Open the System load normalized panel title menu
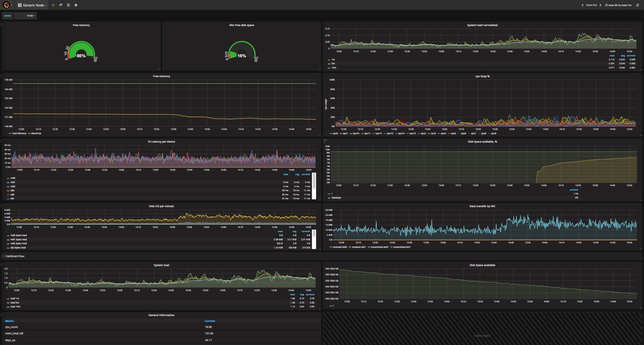Screen dimensions: 644x345 pos(482,25)
